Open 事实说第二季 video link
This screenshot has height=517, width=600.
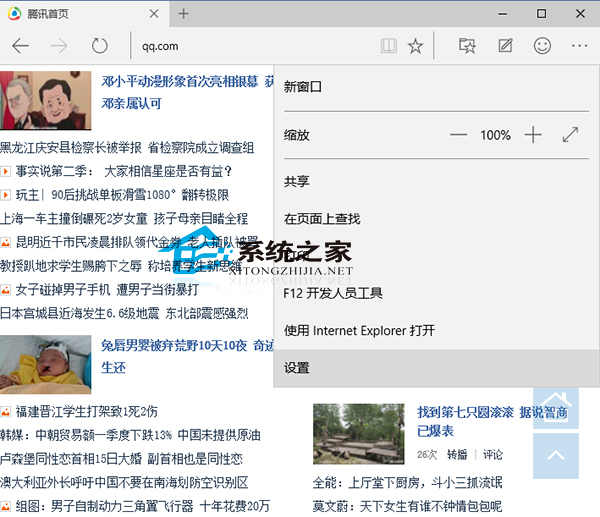click(x=124, y=171)
